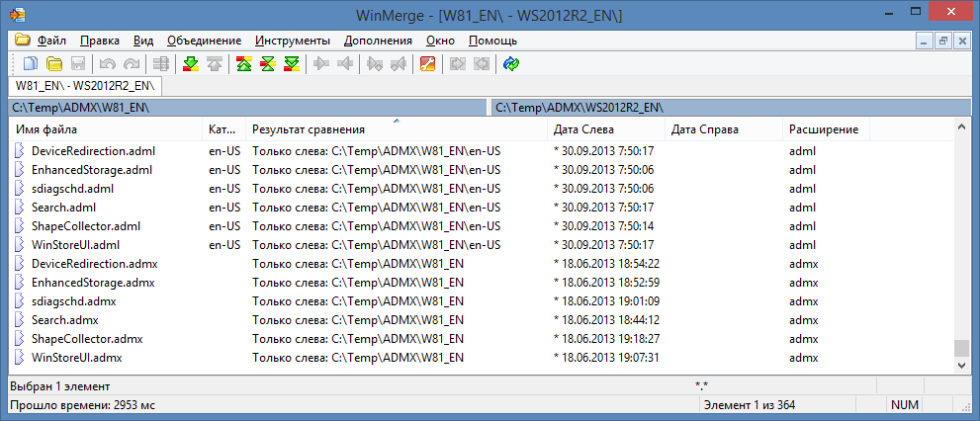Image resolution: width=980 pixels, height=421 pixels.
Task: Click date 30.09.2013 7:50:14 cell
Action: click(604, 225)
